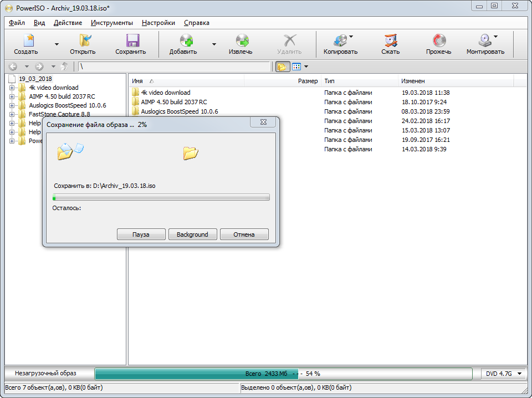Click the Сохранить floppy disk icon
Image resolution: width=532 pixels, height=398 pixels.
point(132,40)
